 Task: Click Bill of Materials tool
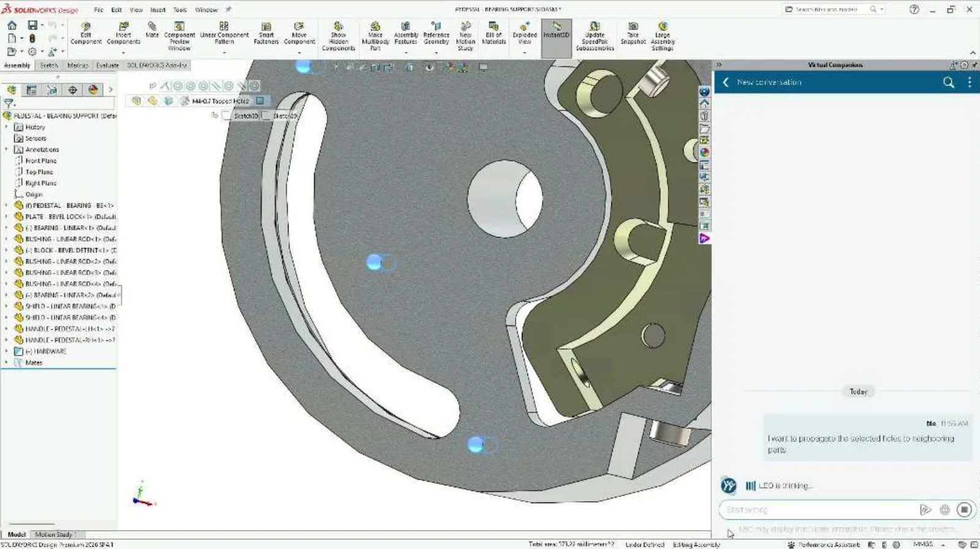coord(494,34)
